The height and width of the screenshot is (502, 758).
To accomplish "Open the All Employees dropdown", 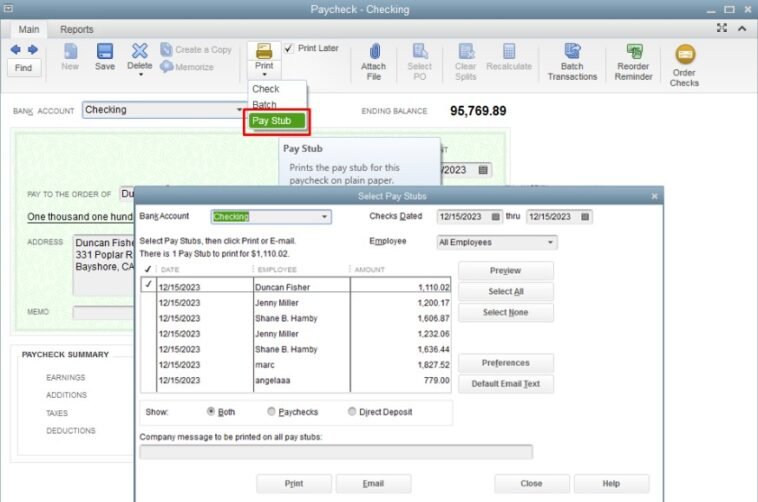I will click(550, 242).
